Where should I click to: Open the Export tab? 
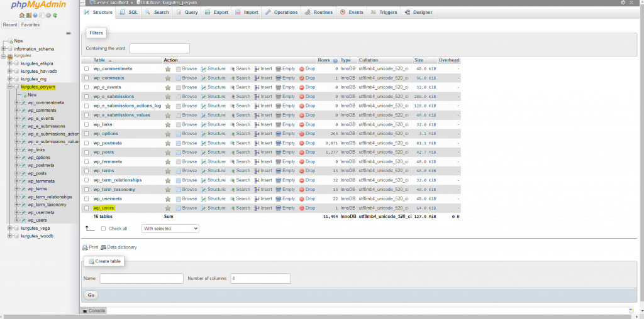(x=216, y=13)
